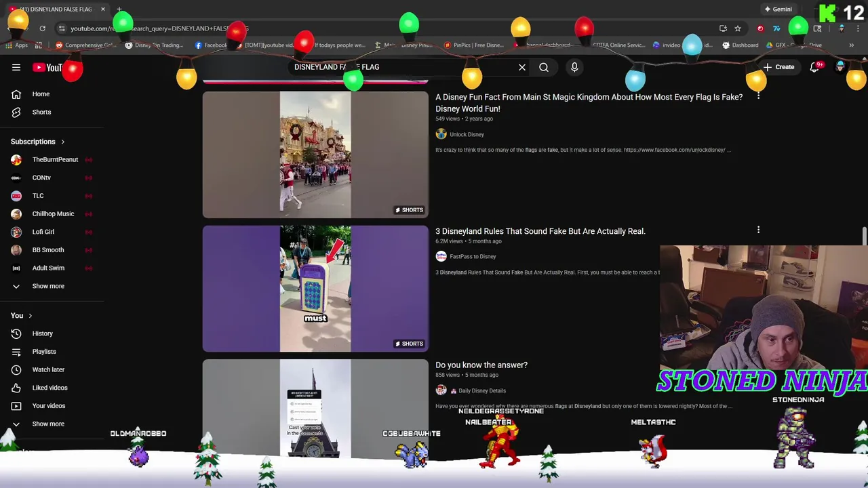Open the Facebook bookmark
The image size is (868, 488).
(x=211, y=45)
